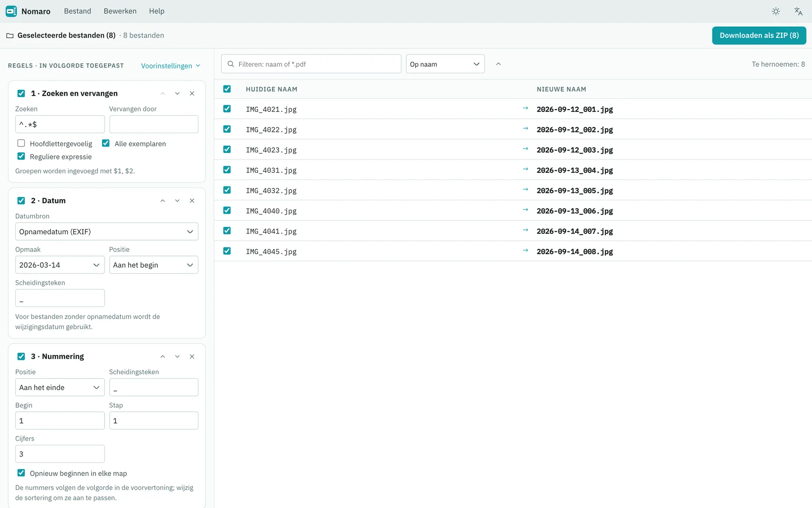Expand the Voorinstellingen presets menu
The image size is (812, 508).
171,66
